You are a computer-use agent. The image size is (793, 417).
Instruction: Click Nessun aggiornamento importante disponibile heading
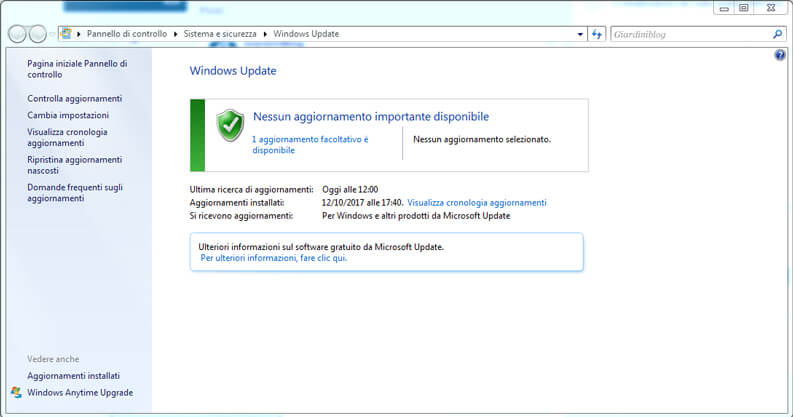[x=371, y=117]
